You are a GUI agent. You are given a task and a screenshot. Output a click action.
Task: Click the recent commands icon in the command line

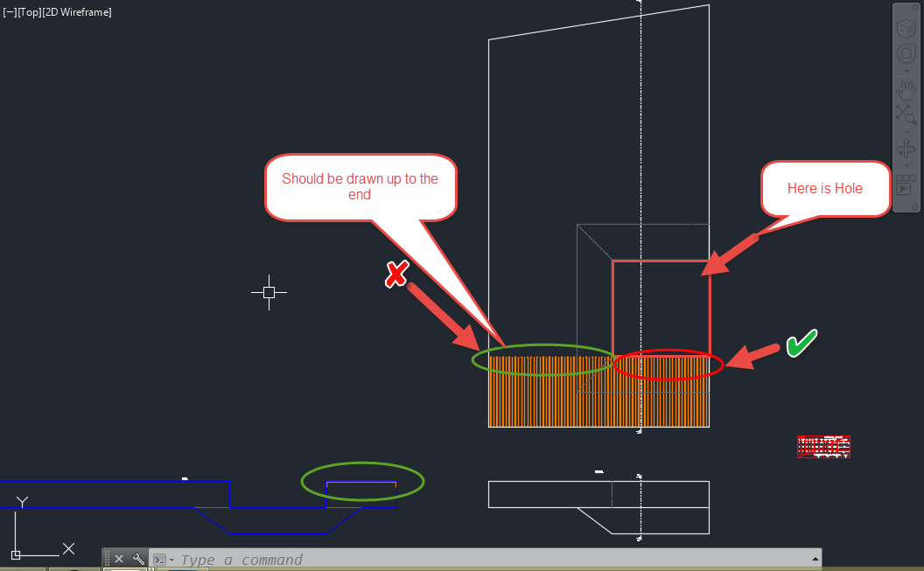pos(161,558)
